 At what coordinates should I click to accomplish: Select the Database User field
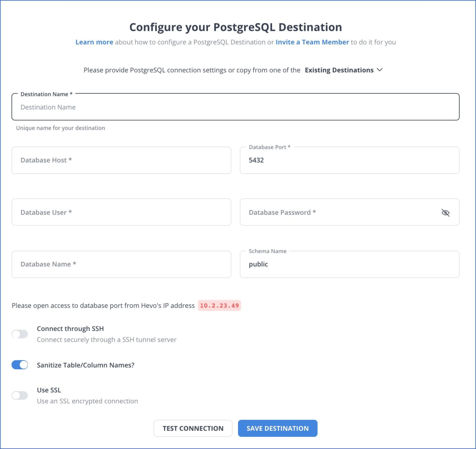coord(121,212)
